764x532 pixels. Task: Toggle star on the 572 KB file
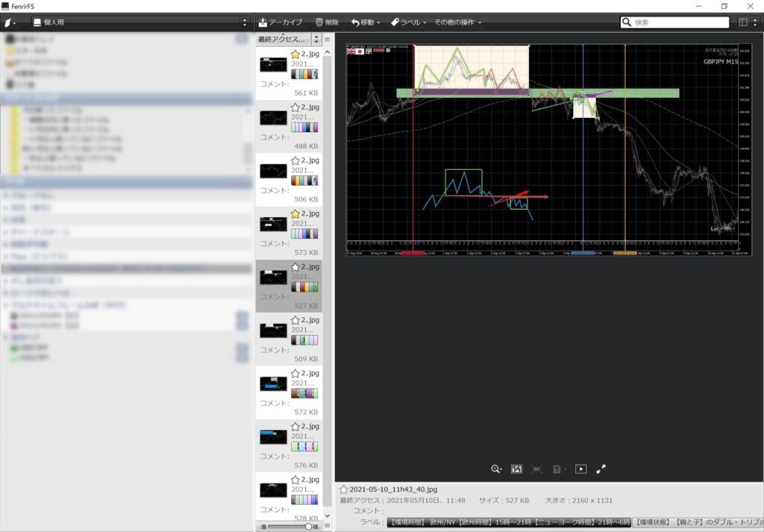point(295,374)
